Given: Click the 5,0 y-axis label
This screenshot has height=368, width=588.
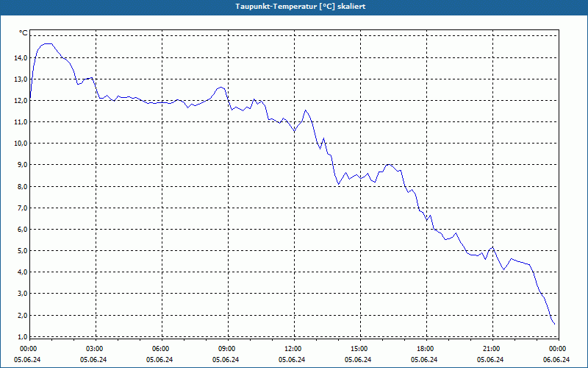Looking at the screenshot, I should click(22, 251).
